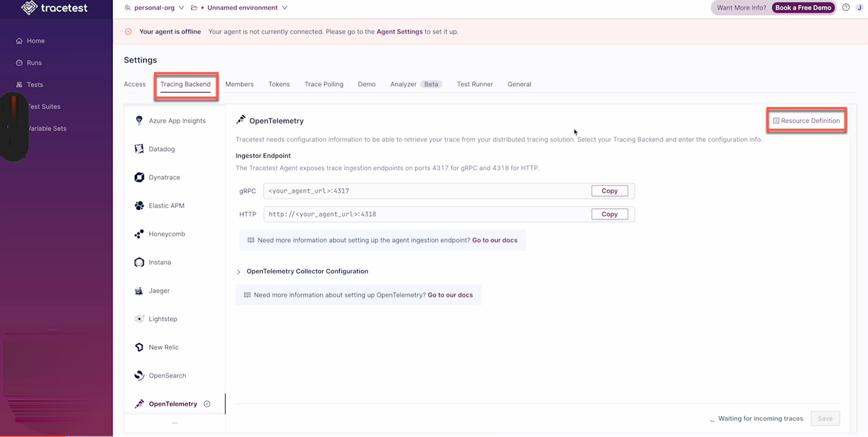Viewport: 868px width, 437px height.
Task: Switch to the Access tab
Action: (x=135, y=84)
